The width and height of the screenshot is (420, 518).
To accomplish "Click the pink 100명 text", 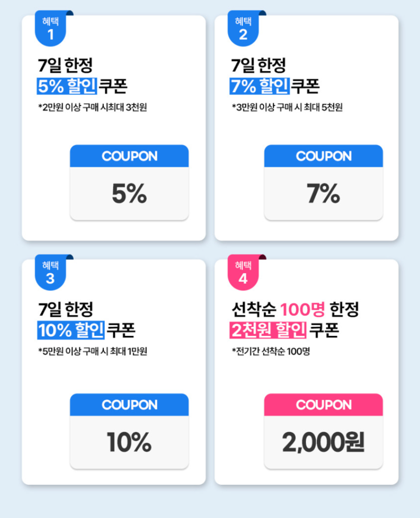I will [303, 310].
